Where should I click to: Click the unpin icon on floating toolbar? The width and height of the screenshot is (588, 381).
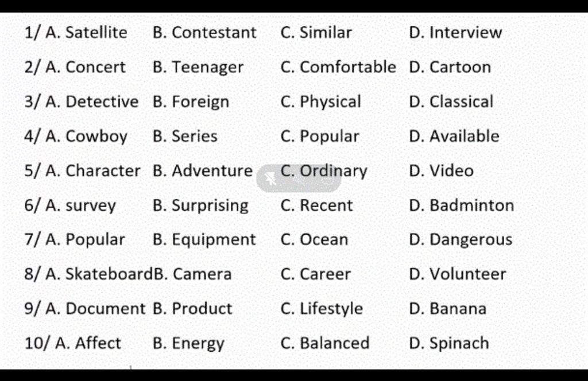[270, 178]
